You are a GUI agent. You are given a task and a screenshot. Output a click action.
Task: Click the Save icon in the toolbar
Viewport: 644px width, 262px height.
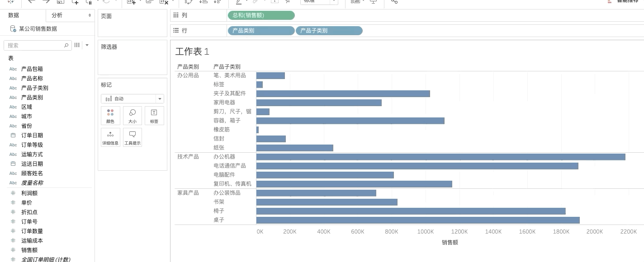click(60, 2)
